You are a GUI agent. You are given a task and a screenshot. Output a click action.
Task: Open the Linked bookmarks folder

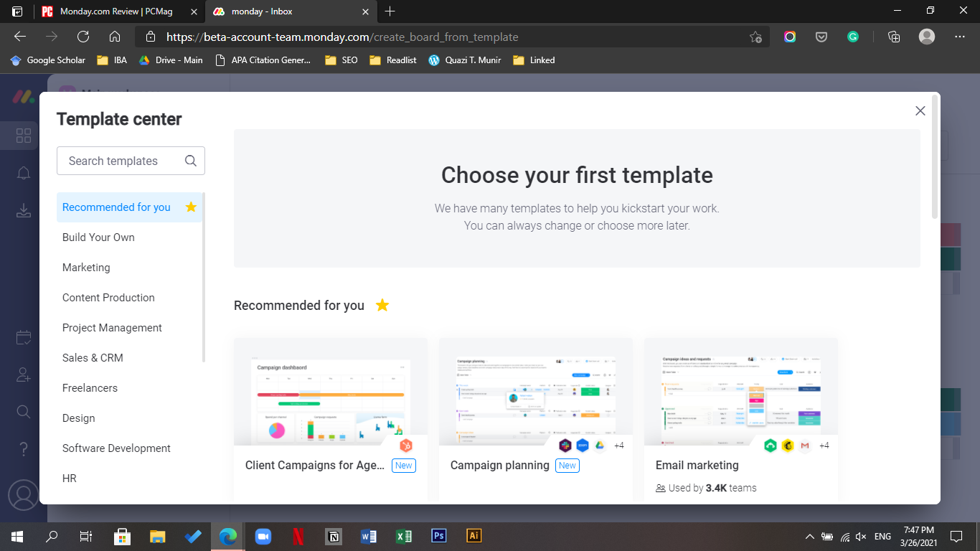[534, 60]
